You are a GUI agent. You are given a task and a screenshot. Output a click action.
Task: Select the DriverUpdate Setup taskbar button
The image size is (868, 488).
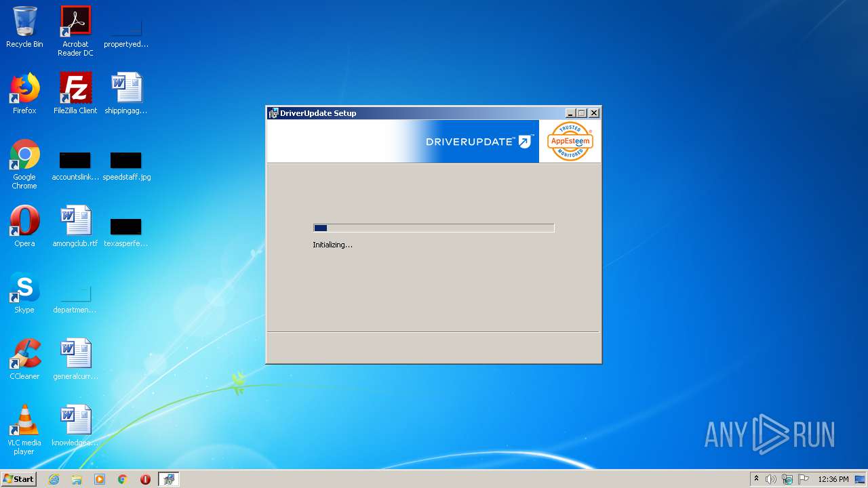[169, 479]
